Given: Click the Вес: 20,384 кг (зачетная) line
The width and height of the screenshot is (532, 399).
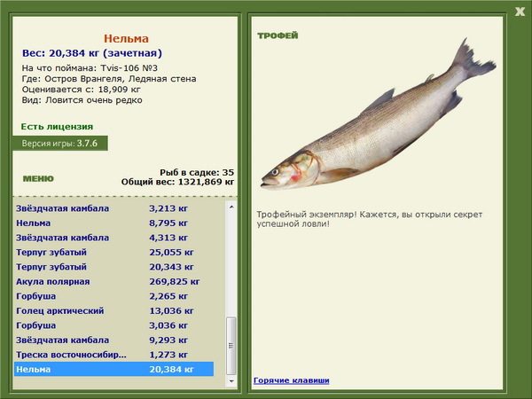Looking at the screenshot, I should pyautogui.click(x=92, y=53).
